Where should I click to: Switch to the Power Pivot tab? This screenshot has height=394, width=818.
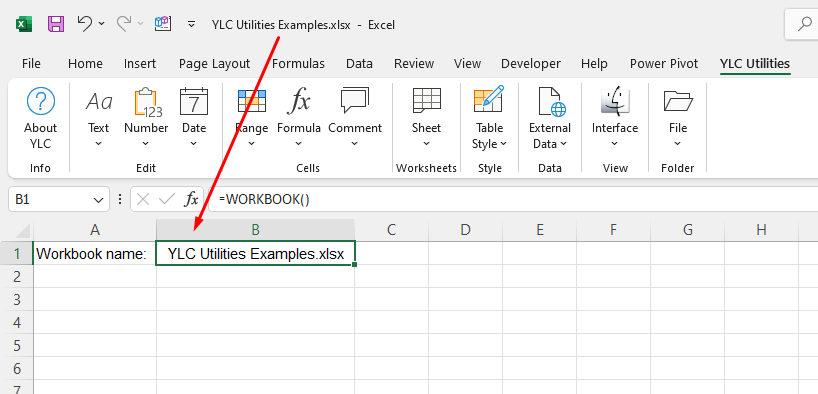coord(664,64)
